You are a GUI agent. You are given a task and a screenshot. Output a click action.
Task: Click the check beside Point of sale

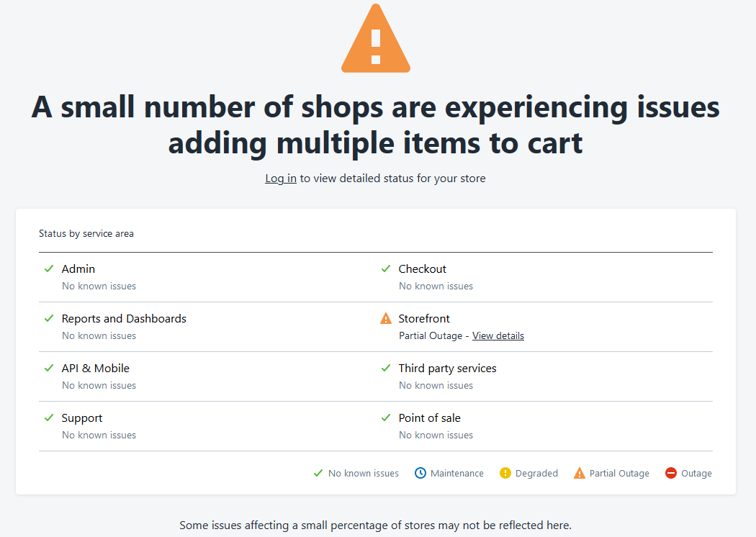[385, 418]
